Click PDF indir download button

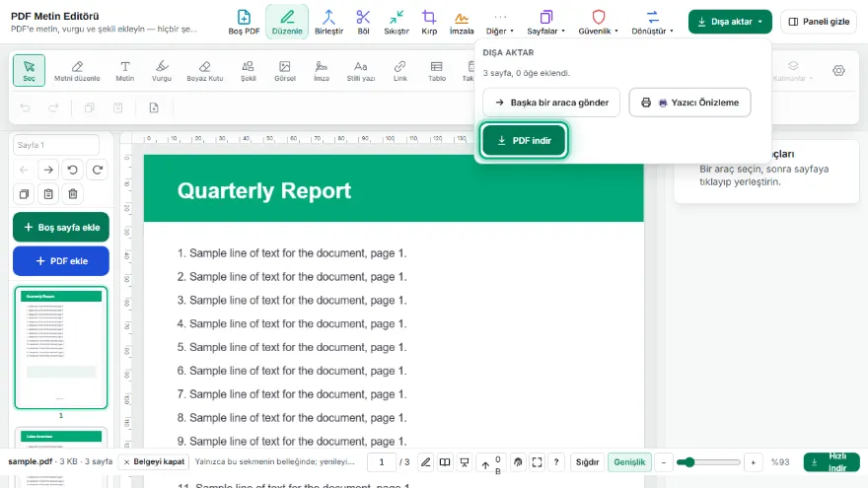point(524,141)
